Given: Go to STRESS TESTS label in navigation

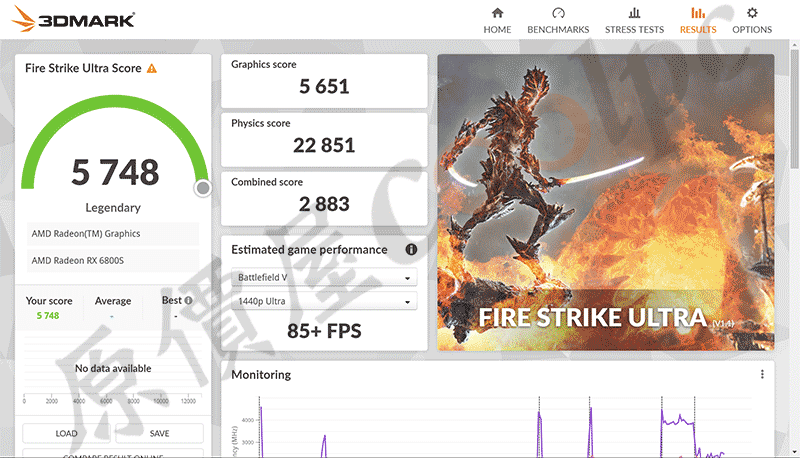Looking at the screenshot, I should pyautogui.click(x=634, y=30).
